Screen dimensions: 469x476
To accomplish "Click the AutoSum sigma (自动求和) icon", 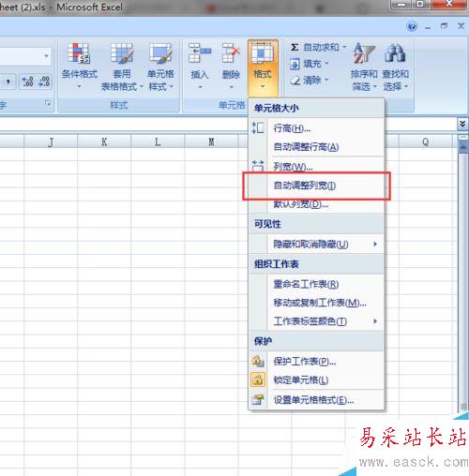I will click(x=295, y=47).
